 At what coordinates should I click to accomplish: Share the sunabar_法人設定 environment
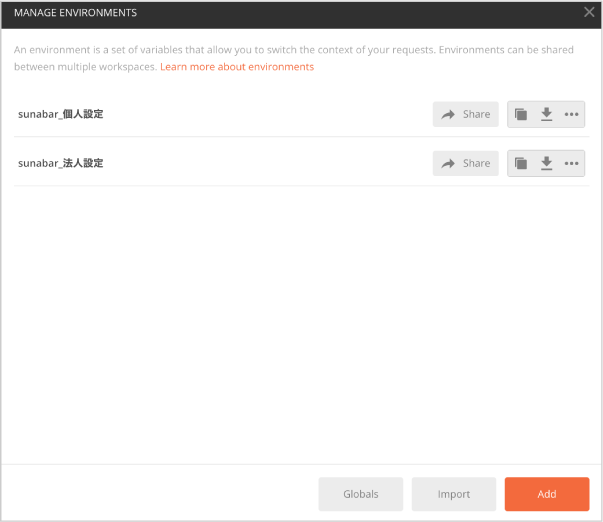[x=465, y=163]
